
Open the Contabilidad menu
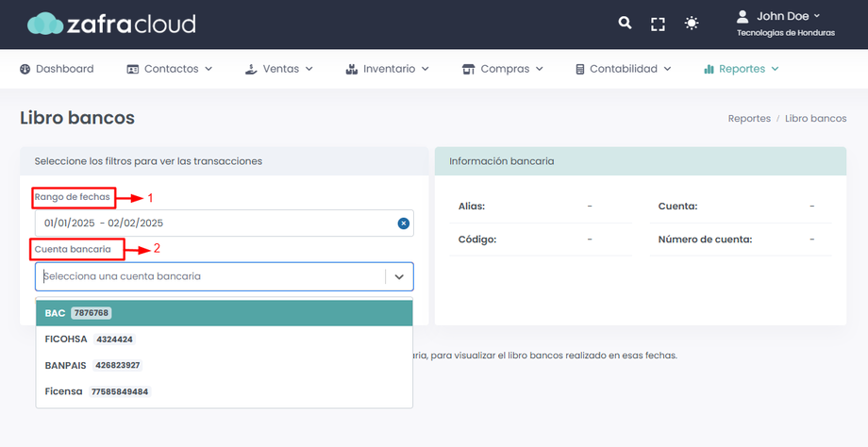click(x=624, y=69)
